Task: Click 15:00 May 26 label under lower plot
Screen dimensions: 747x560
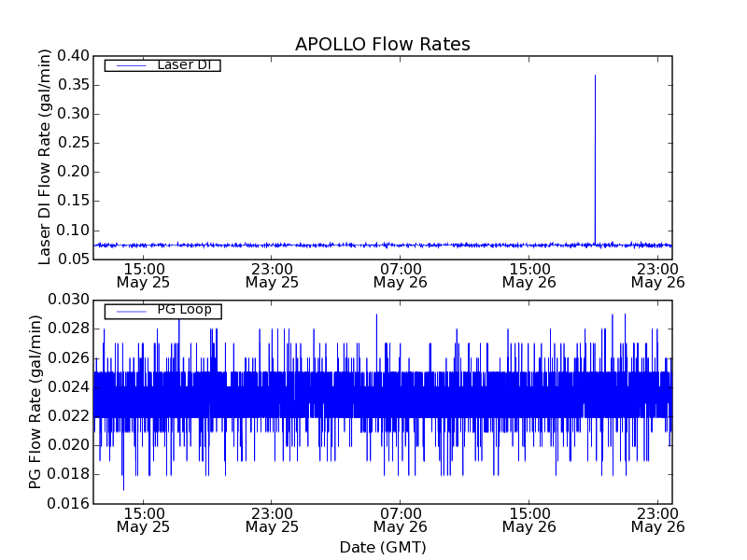Action: click(x=529, y=520)
